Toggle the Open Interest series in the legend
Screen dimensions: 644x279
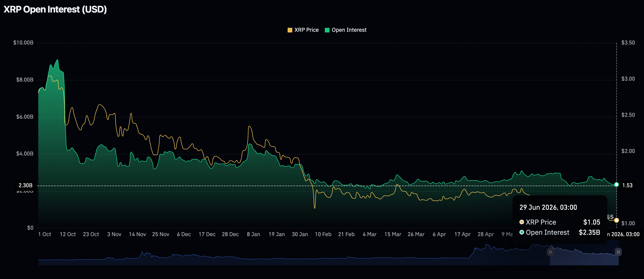[345, 30]
